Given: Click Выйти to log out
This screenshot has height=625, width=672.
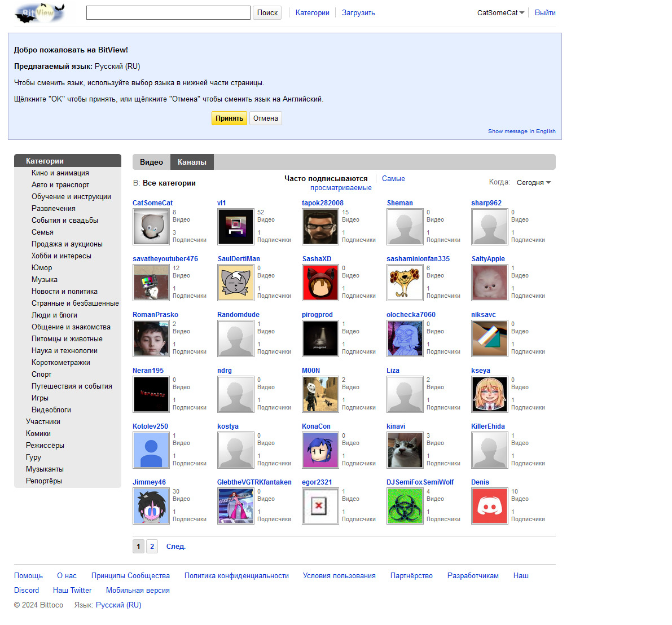Looking at the screenshot, I should [x=545, y=13].
